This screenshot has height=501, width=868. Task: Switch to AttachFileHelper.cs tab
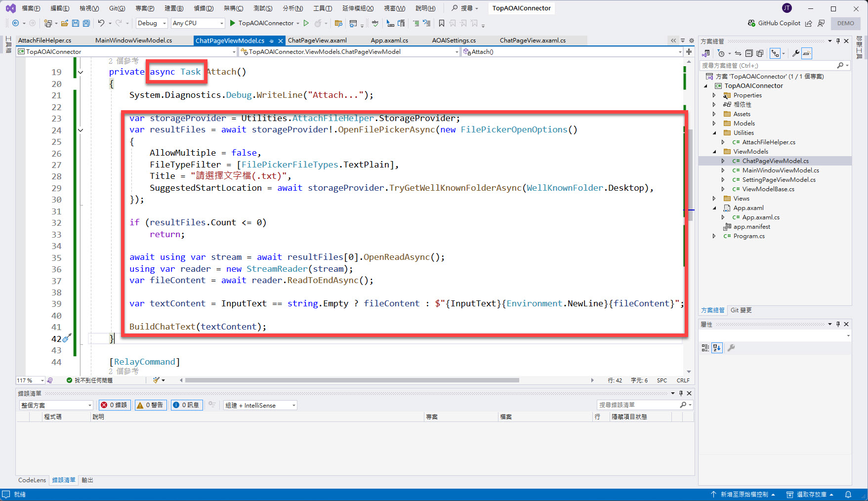pyautogui.click(x=44, y=41)
